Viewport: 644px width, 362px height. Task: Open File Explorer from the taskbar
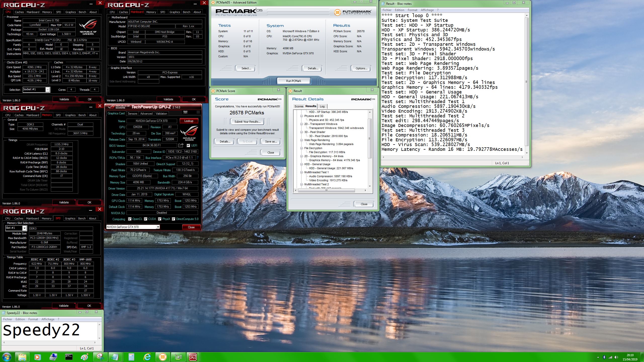coord(22,357)
